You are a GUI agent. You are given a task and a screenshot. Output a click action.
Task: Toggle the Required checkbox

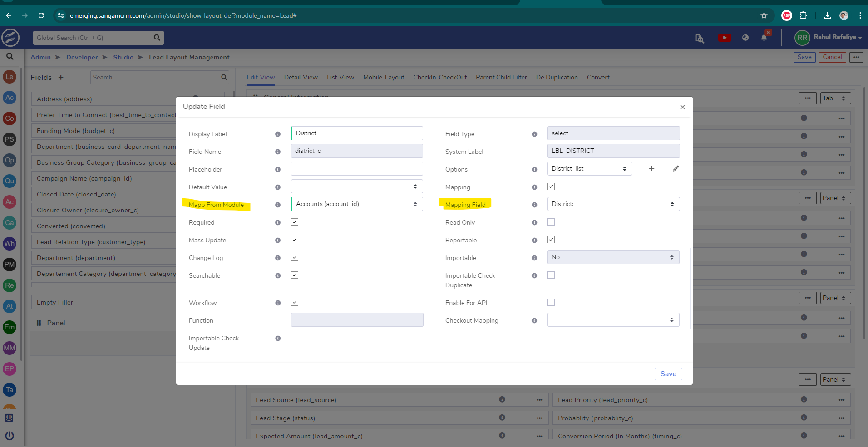point(295,222)
